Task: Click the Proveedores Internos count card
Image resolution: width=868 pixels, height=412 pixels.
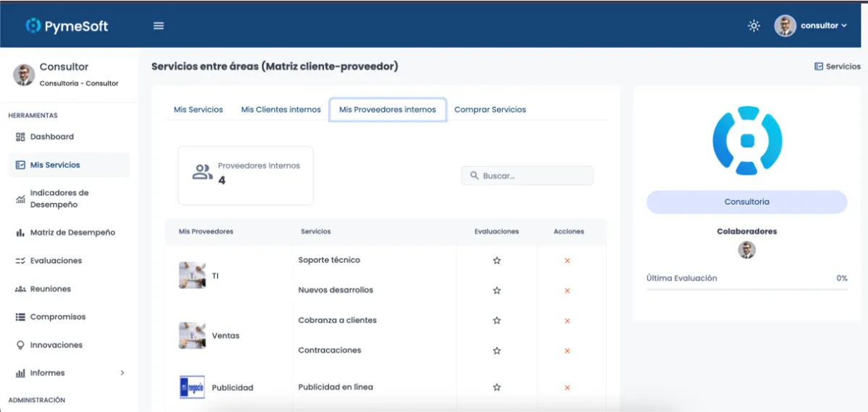Action: tap(246, 176)
